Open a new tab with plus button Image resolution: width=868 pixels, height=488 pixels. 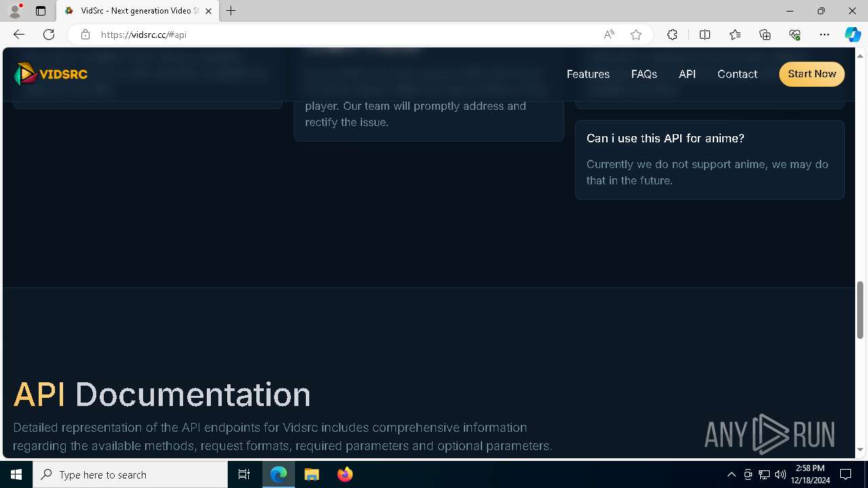[231, 11]
